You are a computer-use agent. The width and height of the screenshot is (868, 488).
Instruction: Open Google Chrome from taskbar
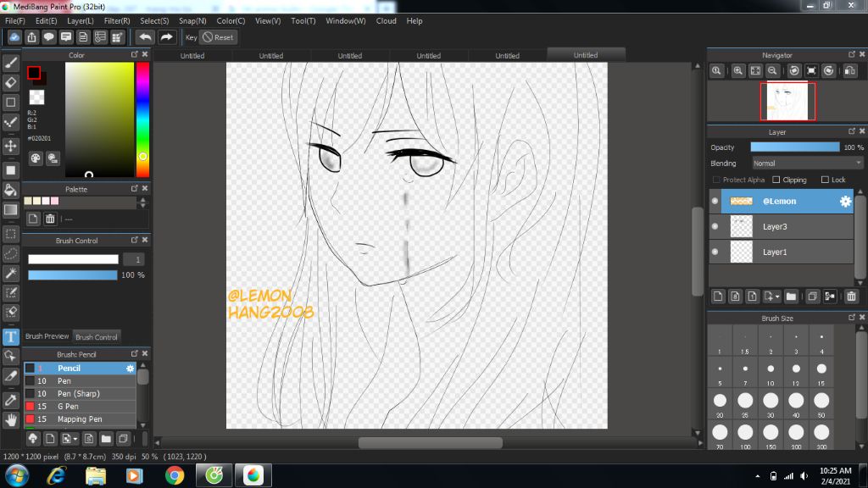[175, 475]
